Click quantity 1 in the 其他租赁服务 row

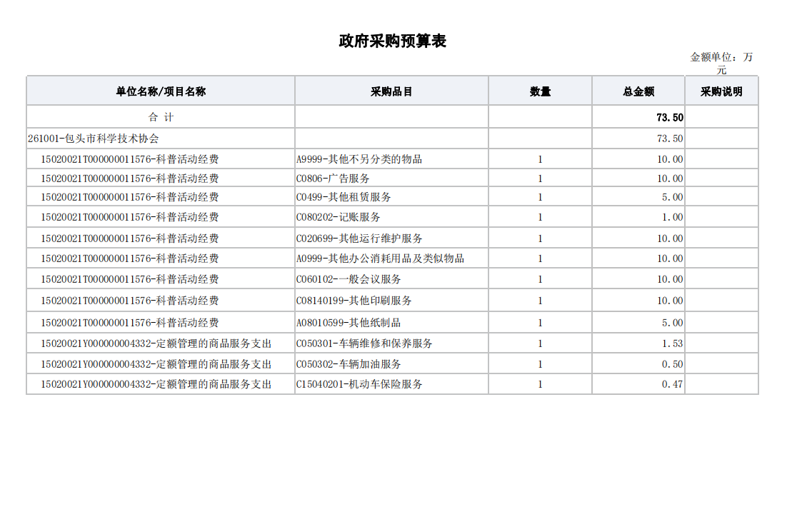click(x=540, y=197)
